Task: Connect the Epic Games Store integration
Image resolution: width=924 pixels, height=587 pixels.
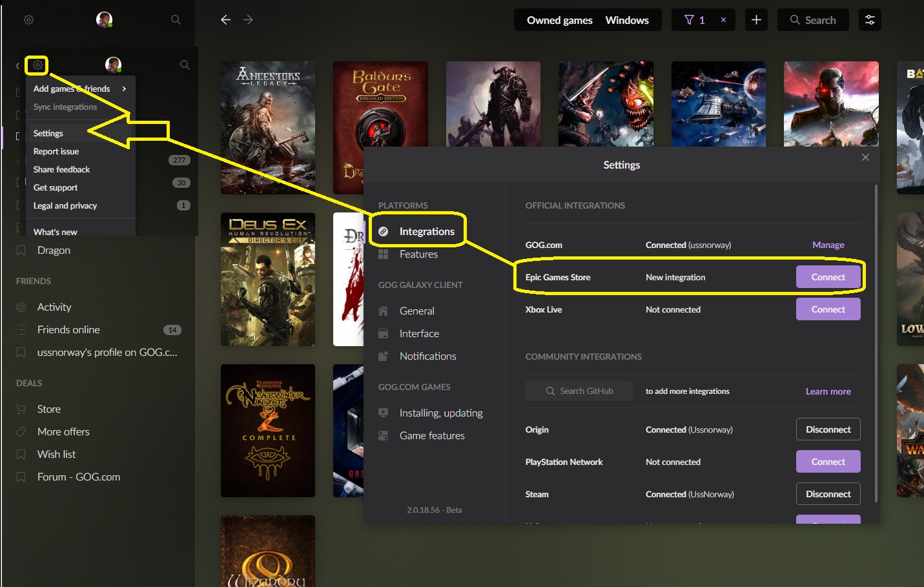Action: (828, 277)
